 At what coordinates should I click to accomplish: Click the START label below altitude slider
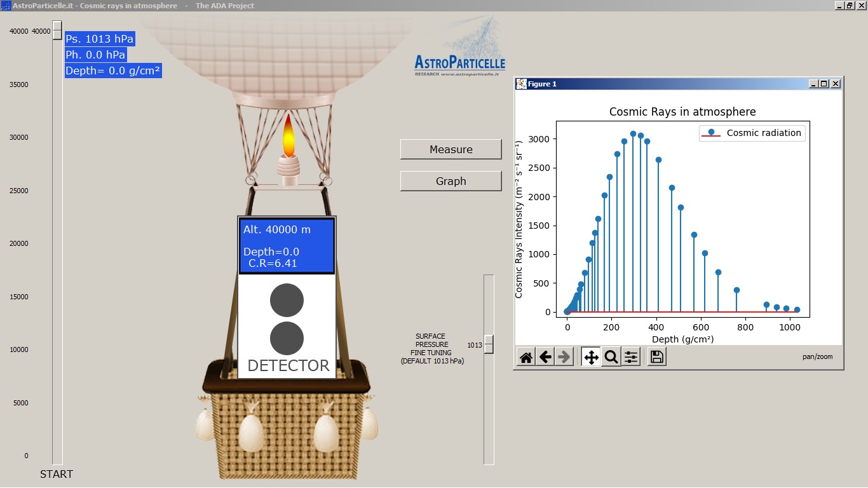click(x=57, y=474)
